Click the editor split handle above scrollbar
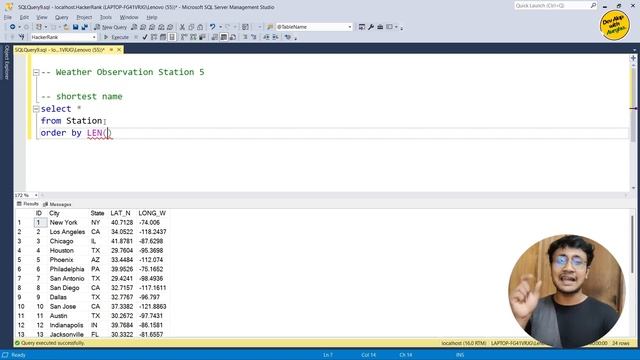Viewport: 640px width, 360px height. (x=633, y=58)
